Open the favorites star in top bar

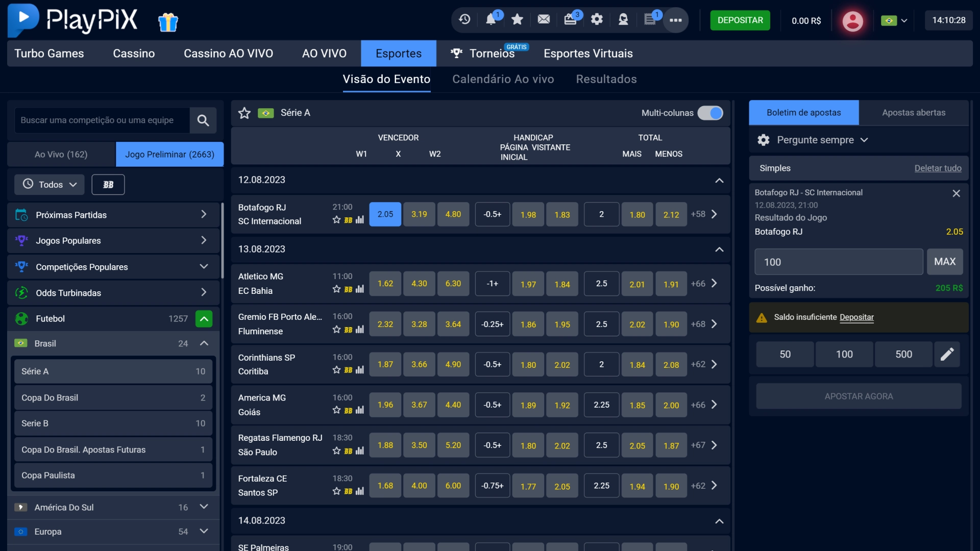click(517, 19)
